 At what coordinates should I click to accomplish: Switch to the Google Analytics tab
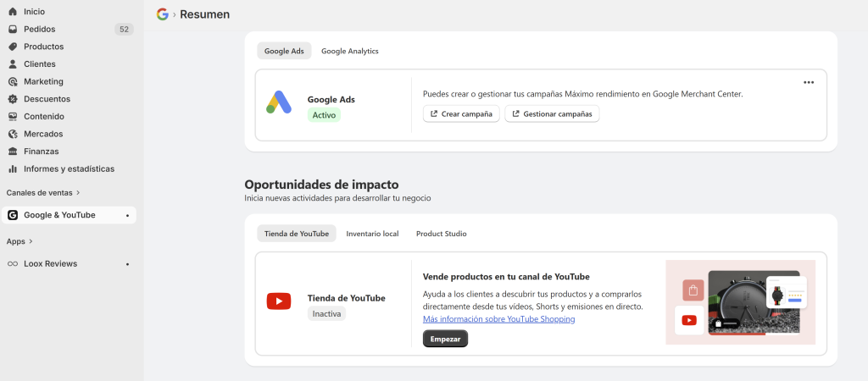(x=349, y=51)
